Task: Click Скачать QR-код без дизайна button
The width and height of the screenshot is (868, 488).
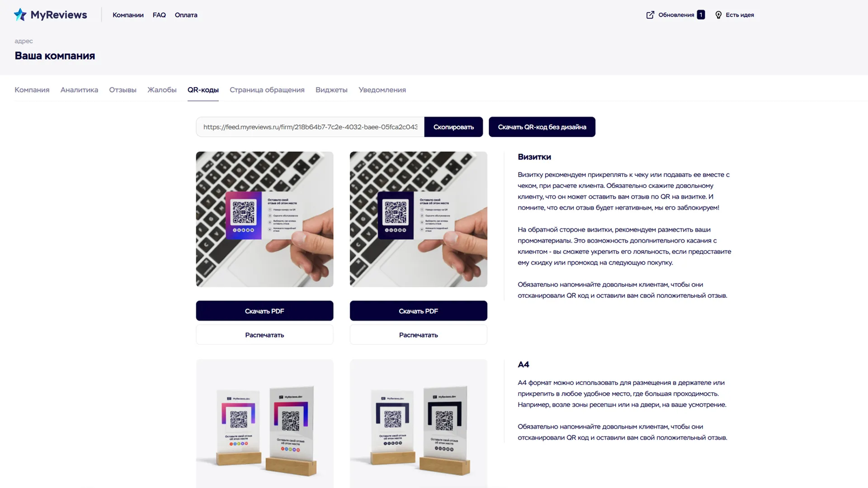Action: pyautogui.click(x=542, y=127)
